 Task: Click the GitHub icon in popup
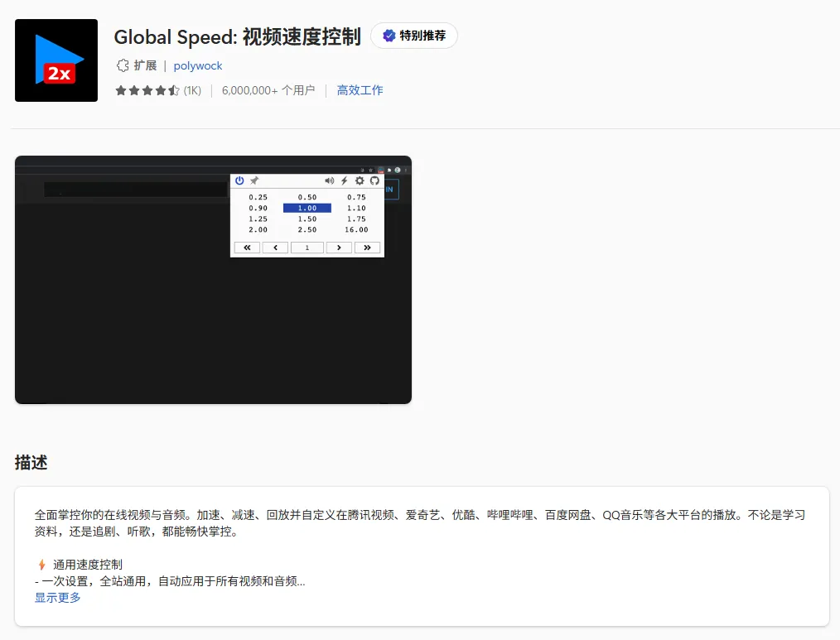click(x=374, y=180)
